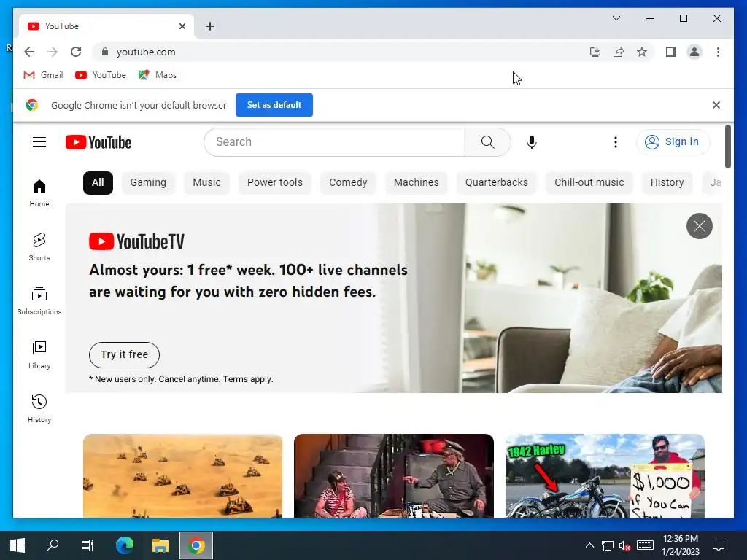Open the 1942 Harley video thumbnail
Image resolution: width=747 pixels, height=560 pixels.
pyautogui.click(x=605, y=475)
